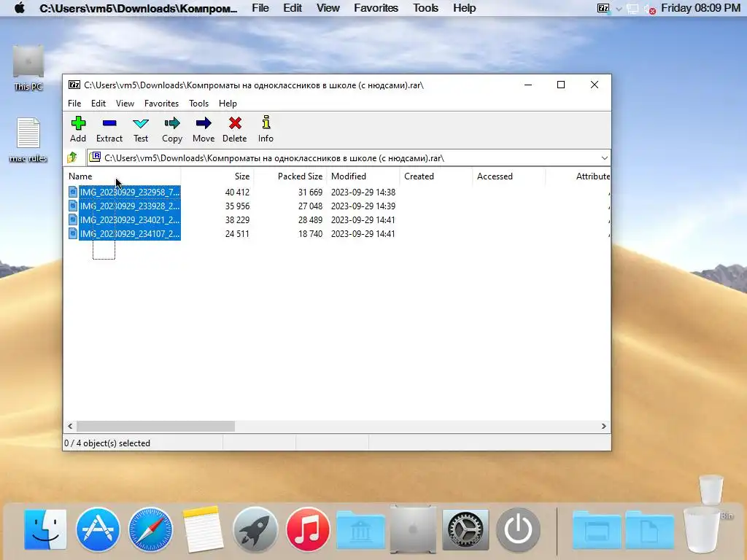Image resolution: width=747 pixels, height=560 pixels.
Task: Click the horizontal scrollbar thumb
Action: pyautogui.click(x=156, y=426)
